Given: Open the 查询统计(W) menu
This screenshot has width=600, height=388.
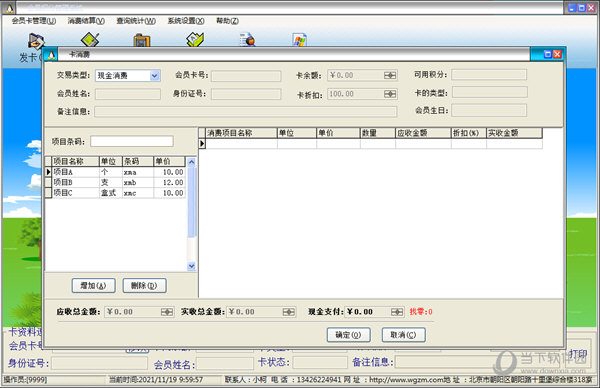Looking at the screenshot, I should [x=136, y=21].
